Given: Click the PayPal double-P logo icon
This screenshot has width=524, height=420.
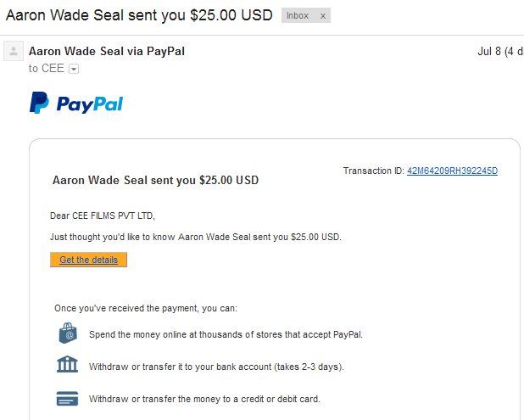Looking at the screenshot, I should (x=39, y=103).
